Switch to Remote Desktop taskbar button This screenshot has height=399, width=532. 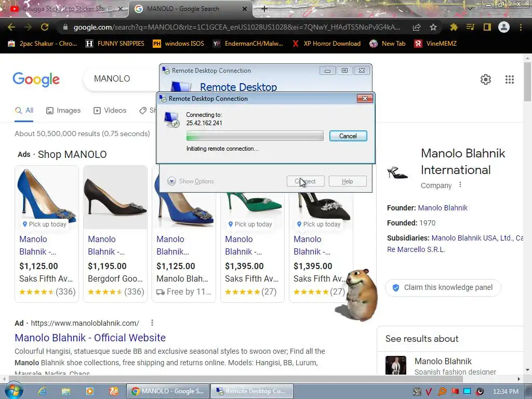tap(252, 391)
